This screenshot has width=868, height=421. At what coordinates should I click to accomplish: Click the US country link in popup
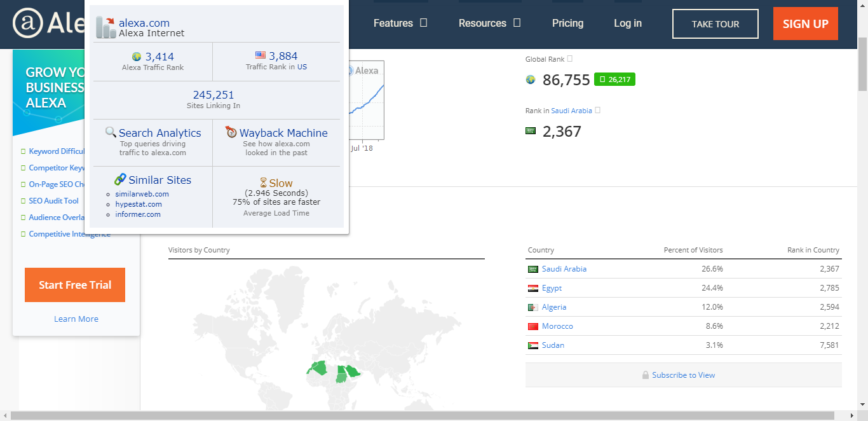(302, 67)
